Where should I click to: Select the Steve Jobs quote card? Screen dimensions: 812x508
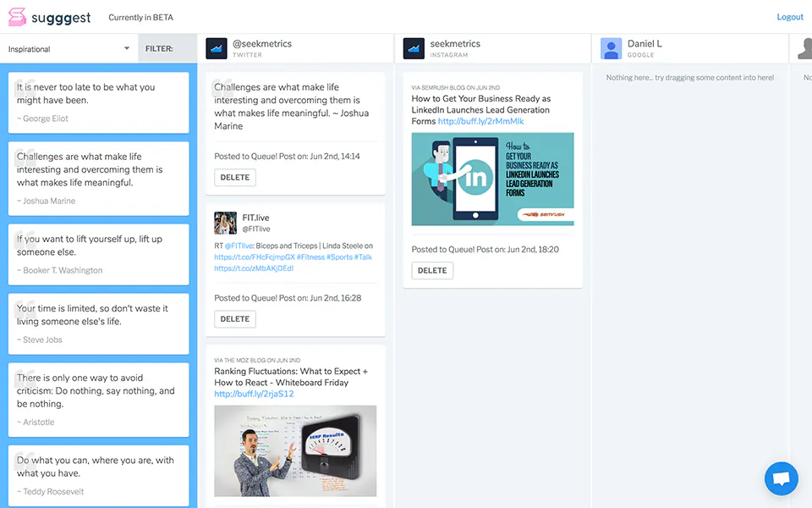click(98, 324)
